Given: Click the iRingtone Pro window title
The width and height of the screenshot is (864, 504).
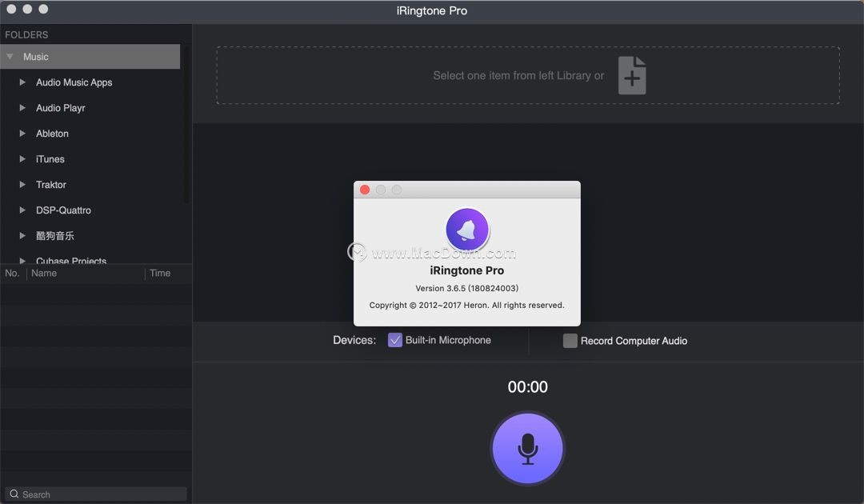Looking at the screenshot, I should (x=432, y=10).
